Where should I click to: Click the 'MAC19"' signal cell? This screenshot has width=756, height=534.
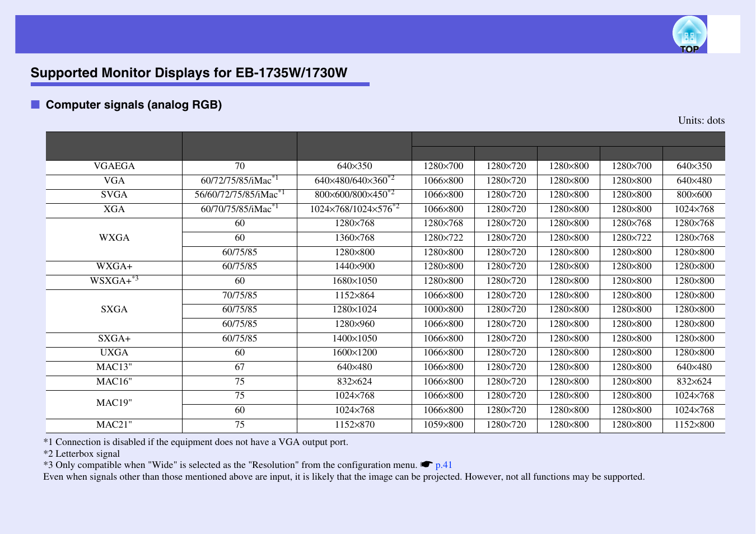pos(114,403)
